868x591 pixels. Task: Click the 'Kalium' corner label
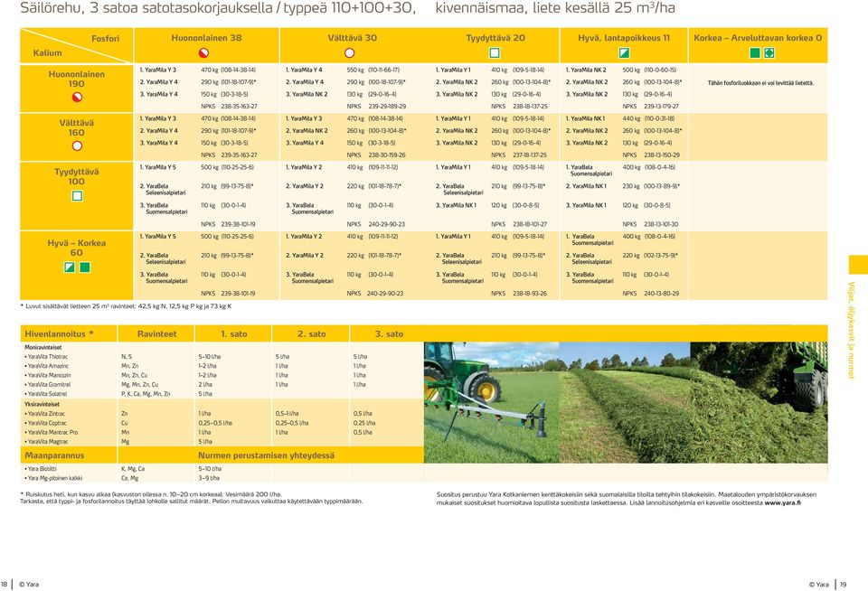coord(48,52)
